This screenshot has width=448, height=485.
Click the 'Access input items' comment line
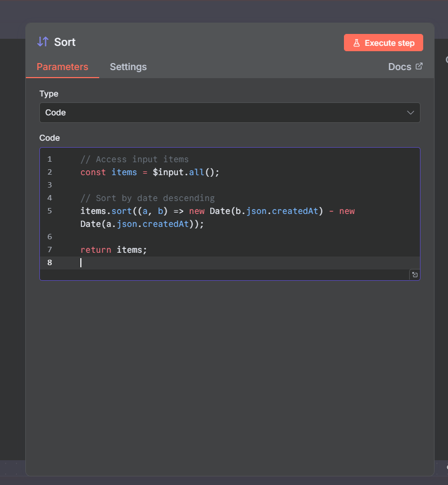[135, 160]
